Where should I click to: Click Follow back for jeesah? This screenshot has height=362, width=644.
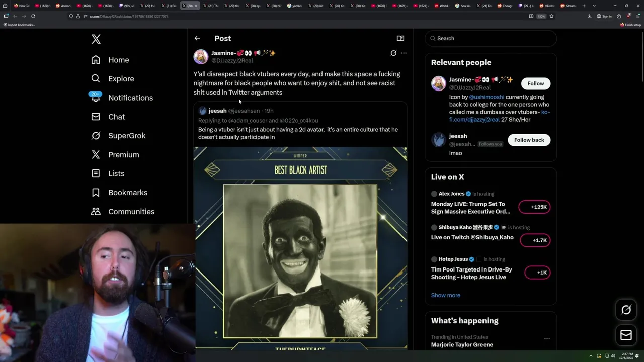pyautogui.click(x=529, y=140)
